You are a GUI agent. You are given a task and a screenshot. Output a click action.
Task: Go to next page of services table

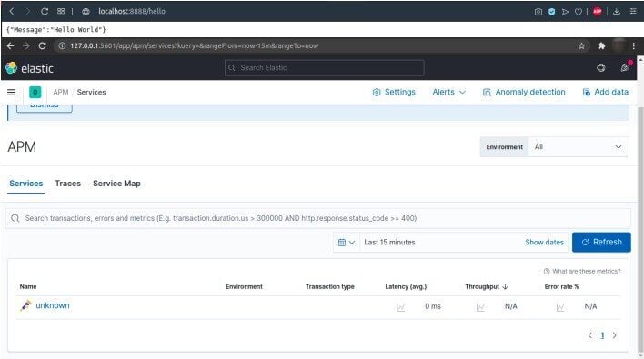click(x=614, y=335)
